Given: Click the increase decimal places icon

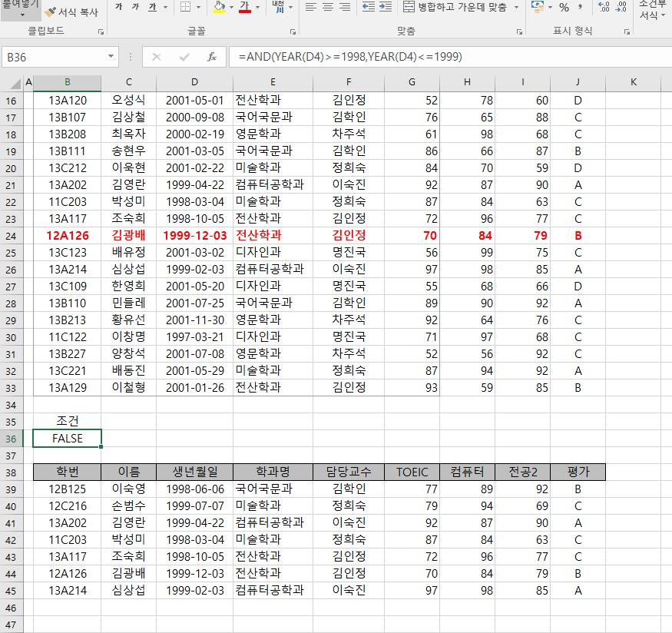Looking at the screenshot, I should [604, 7].
